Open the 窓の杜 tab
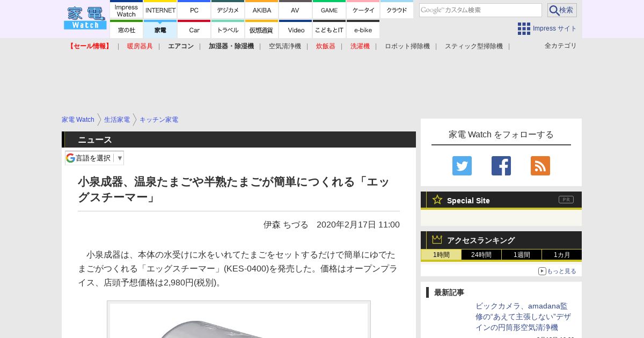The image size is (644, 338). coord(127,30)
